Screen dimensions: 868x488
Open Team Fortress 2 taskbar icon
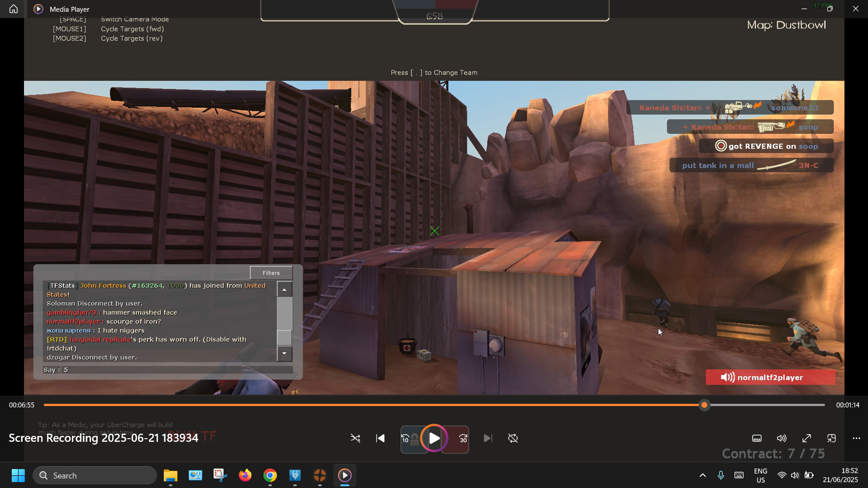coord(320,475)
